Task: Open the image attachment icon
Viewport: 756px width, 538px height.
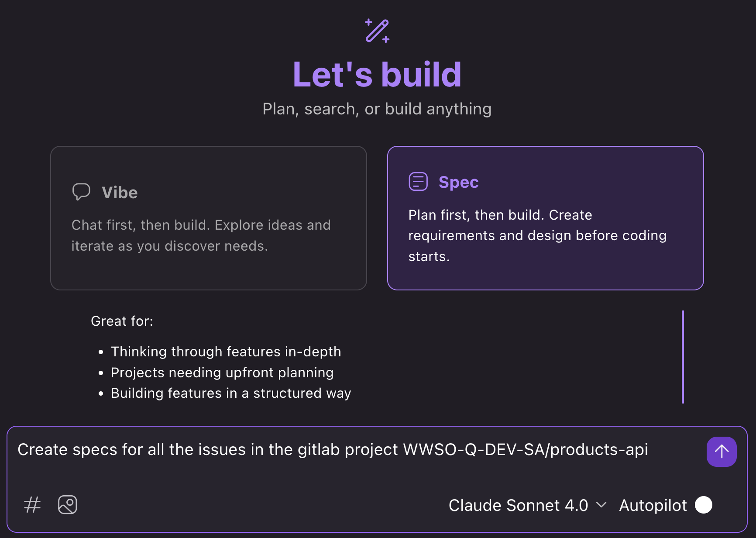Action: pos(67,505)
